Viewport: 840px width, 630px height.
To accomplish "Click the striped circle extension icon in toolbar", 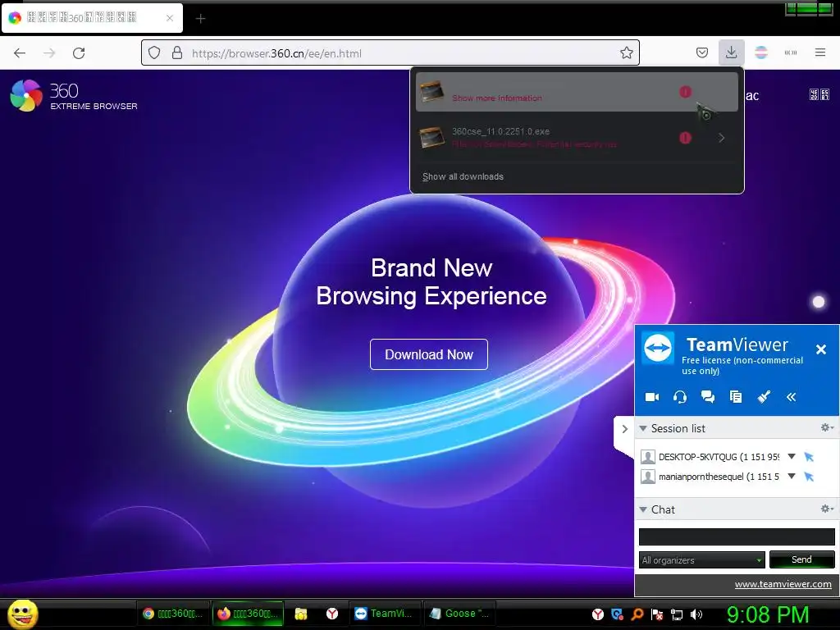I will tap(761, 52).
